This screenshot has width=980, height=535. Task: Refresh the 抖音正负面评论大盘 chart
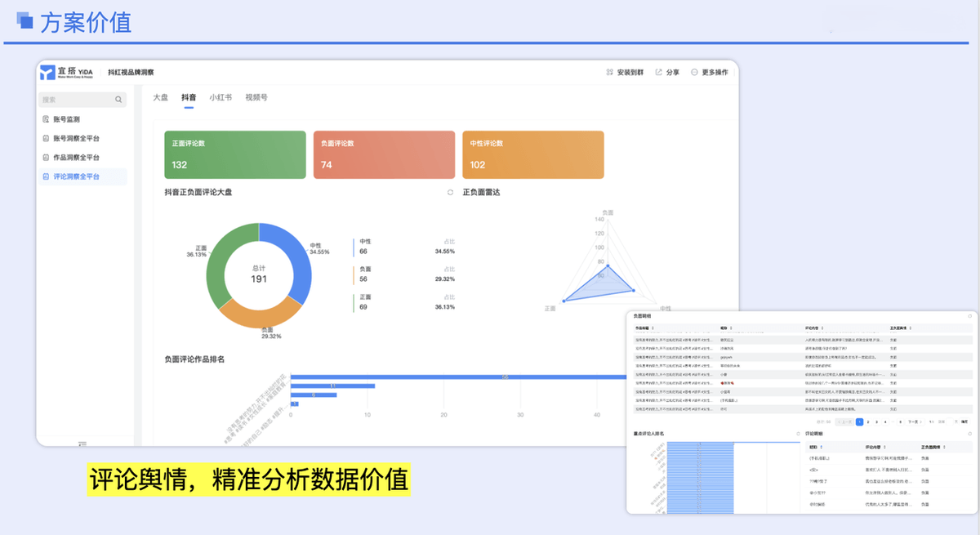[450, 193]
